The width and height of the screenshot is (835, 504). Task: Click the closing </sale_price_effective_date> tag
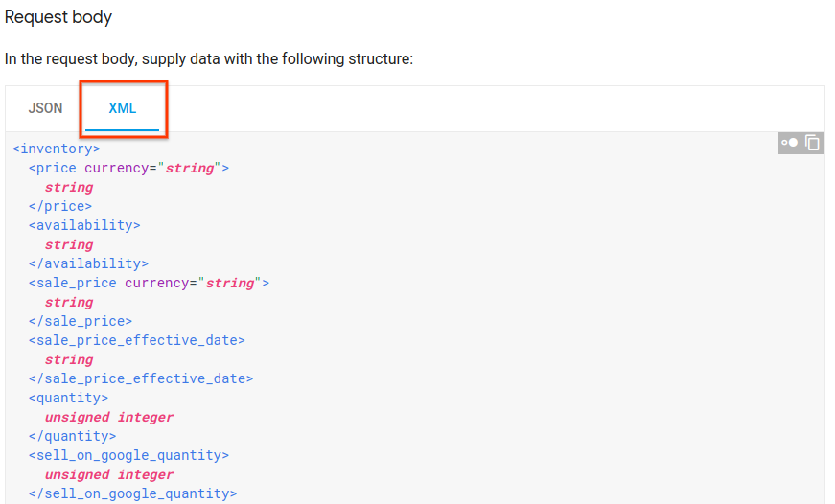coord(141,378)
